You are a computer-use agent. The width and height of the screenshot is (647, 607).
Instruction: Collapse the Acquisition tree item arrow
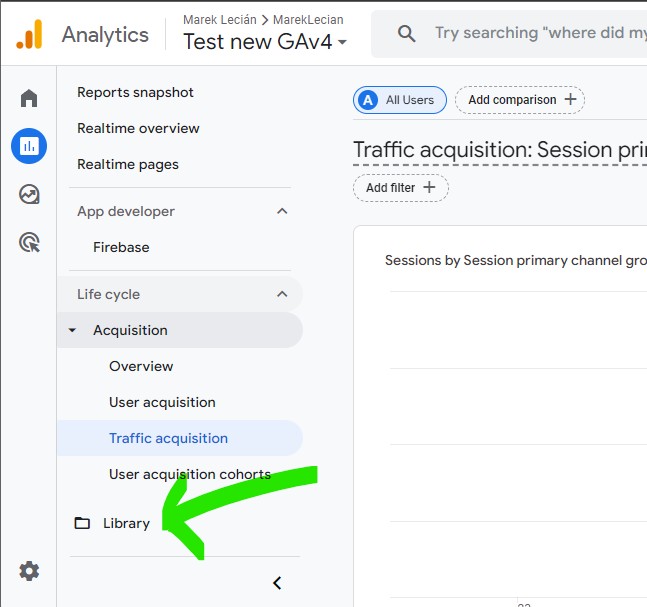tap(72, 330)
